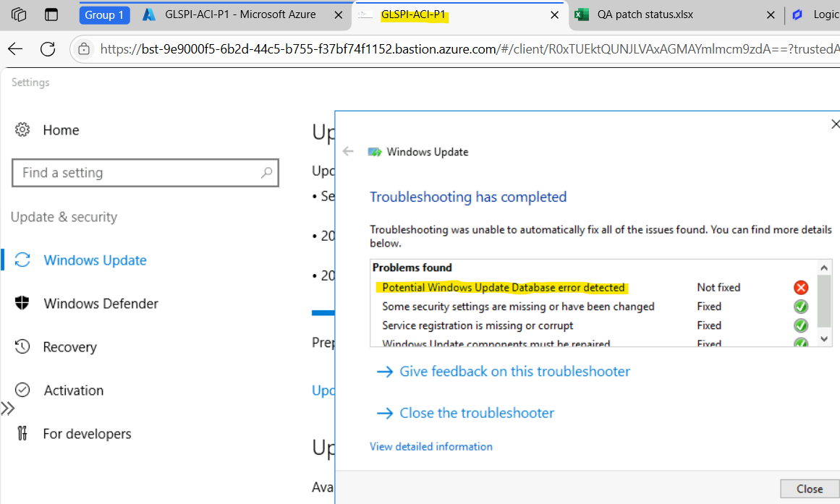The height and width of the screenshot is (504, 840).
Task: Close the GLSPI-ACI-P1 - Microsoft Azure tab
Action: [x=339, y=15]
